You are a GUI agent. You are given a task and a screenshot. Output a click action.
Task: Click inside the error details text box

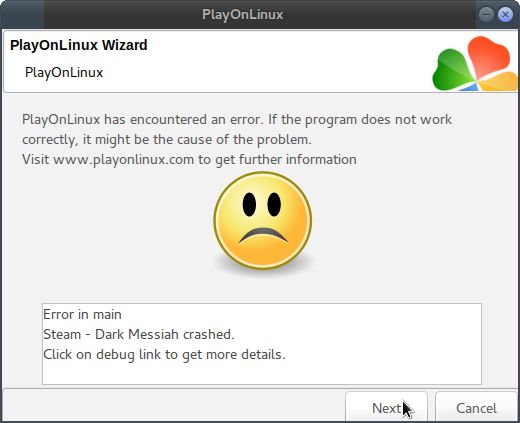(262, 344)
